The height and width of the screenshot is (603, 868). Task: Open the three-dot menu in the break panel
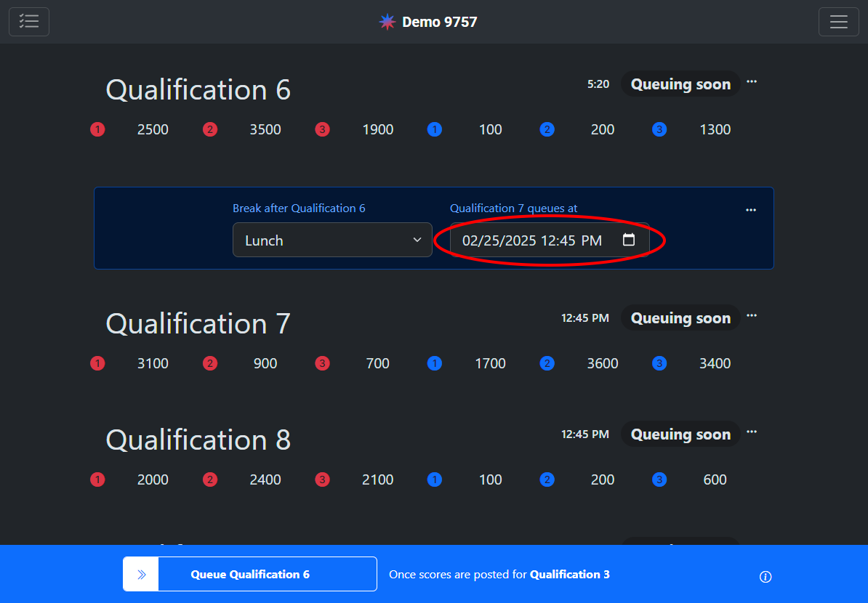[751, 210]
